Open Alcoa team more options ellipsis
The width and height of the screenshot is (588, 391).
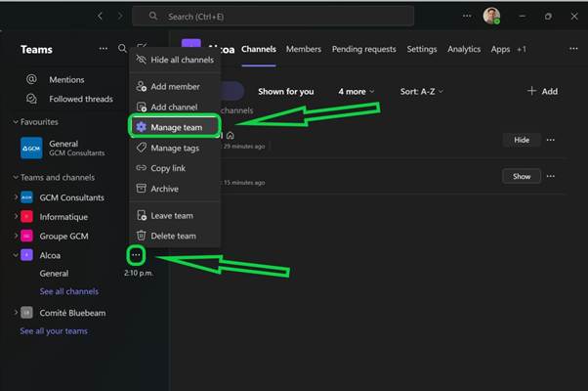click(x=136, y=255)
